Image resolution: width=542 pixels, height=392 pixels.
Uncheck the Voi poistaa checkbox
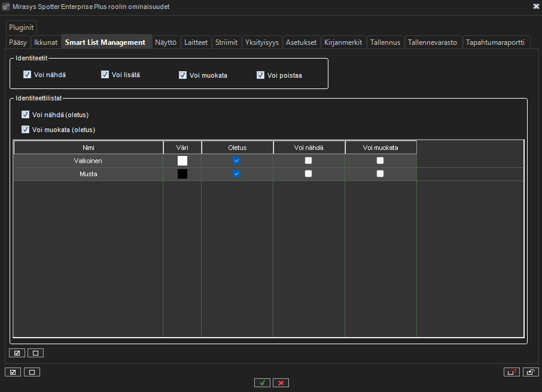[260, 75]
